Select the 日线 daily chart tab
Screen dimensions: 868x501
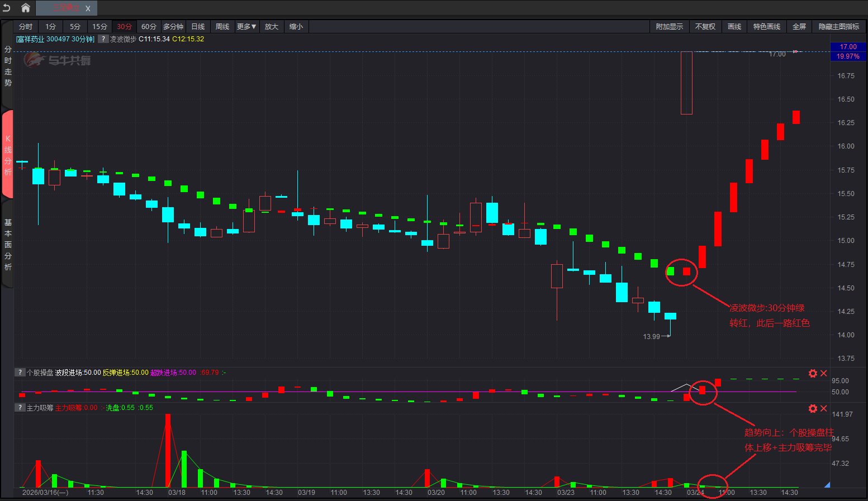198,27
